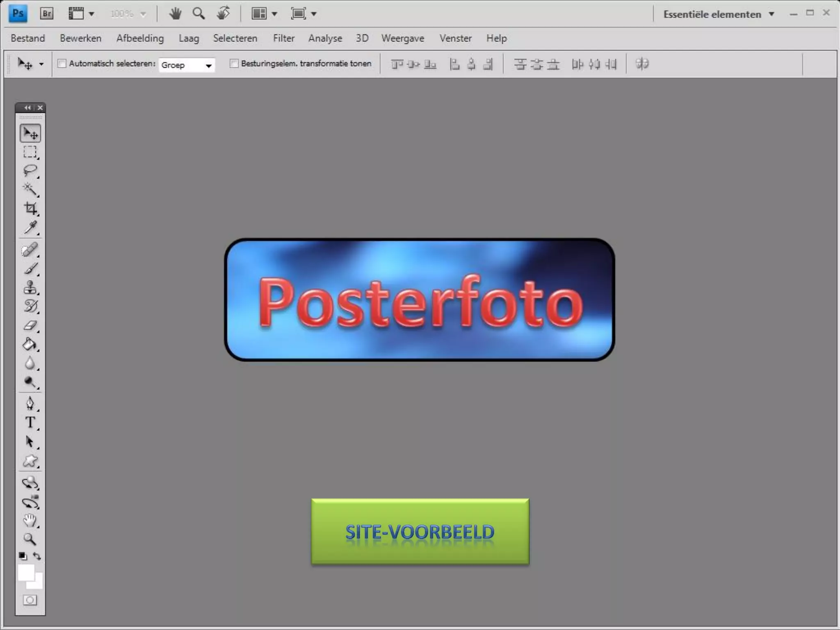Click the Posterfoto banner
The width and height of the screenshot is (840, 630).
tap(419, 300)
